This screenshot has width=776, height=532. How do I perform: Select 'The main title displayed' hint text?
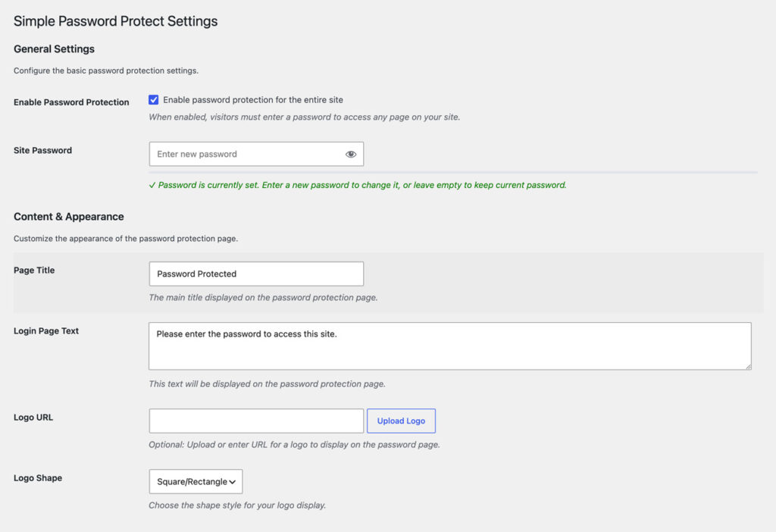click(263, 298)
